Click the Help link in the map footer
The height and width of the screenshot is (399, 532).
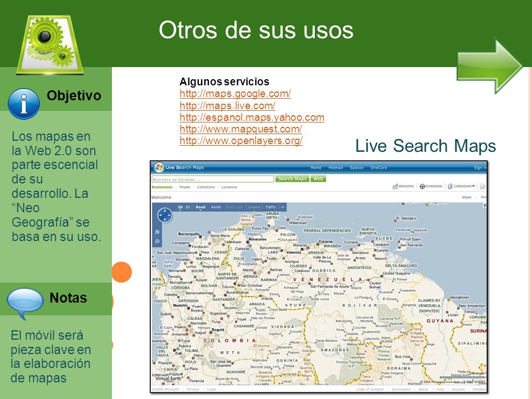tap(440, 389)
